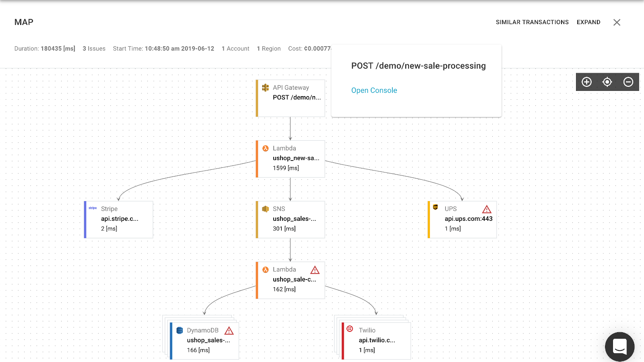Click the UPS node warning triangle
Image resolution: width=644 pixels, height=362 pixels.
[487, 210]
